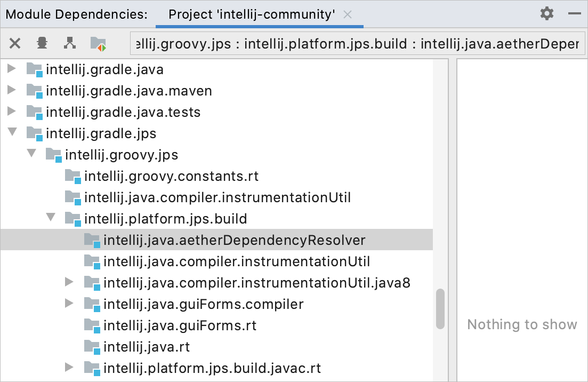Open the settings gear menu

546,13
